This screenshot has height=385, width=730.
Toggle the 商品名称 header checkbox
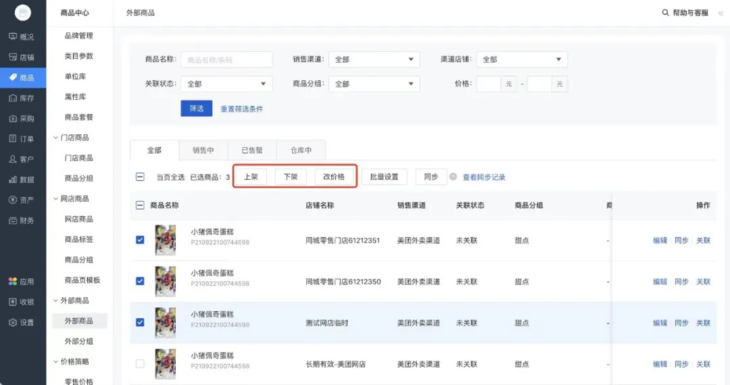click(x=140, y=205)
